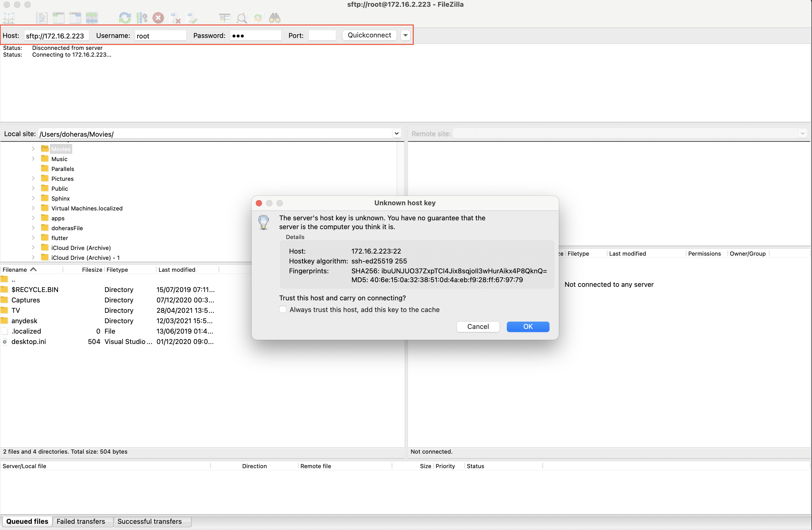Click Cancel in Unknown host key dialog
The height and width of the screenshot is (530, 812).
coord(478,327)
